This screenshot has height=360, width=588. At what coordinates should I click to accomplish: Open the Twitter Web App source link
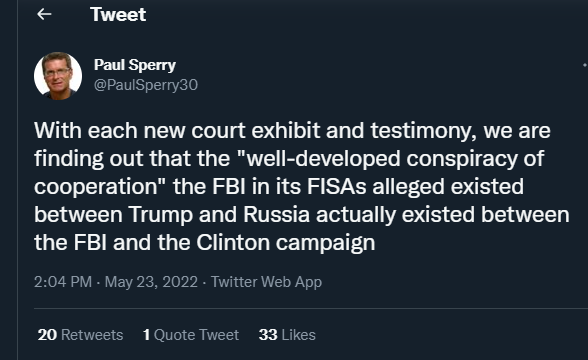pyautogui.click(x=266, y=282)
